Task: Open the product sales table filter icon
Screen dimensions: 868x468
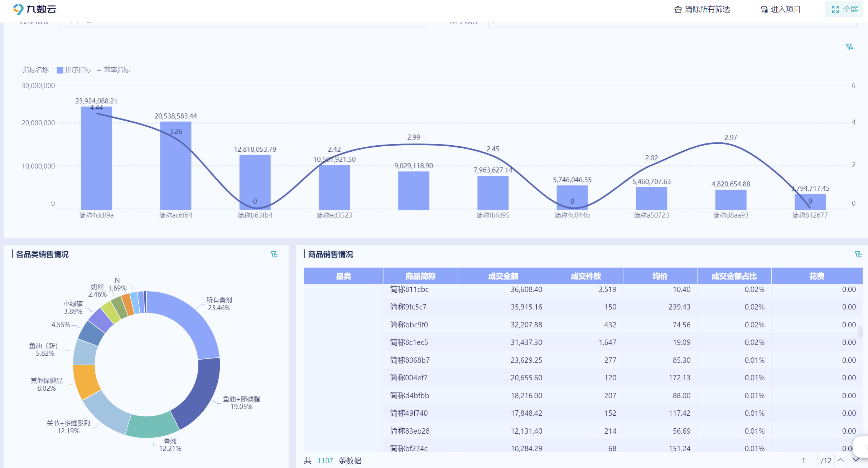Action: (x=858, y=254)
